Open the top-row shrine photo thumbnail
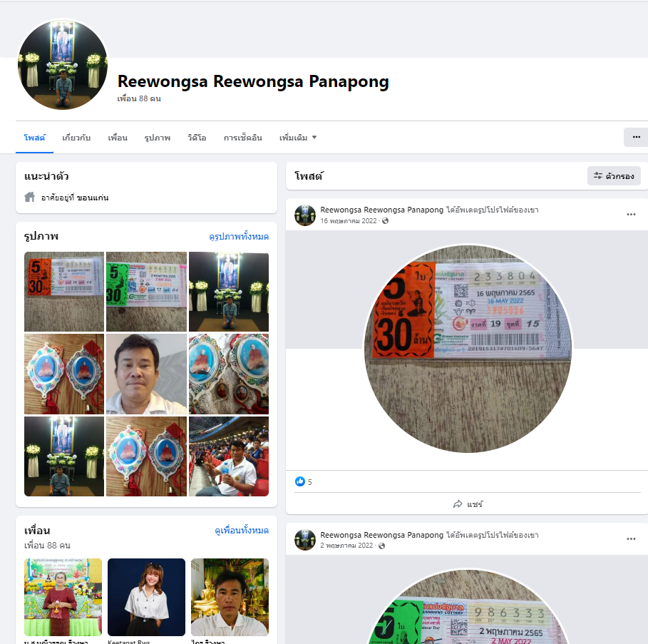The width and height of the screenshot is (648, 644). (229, 292)
